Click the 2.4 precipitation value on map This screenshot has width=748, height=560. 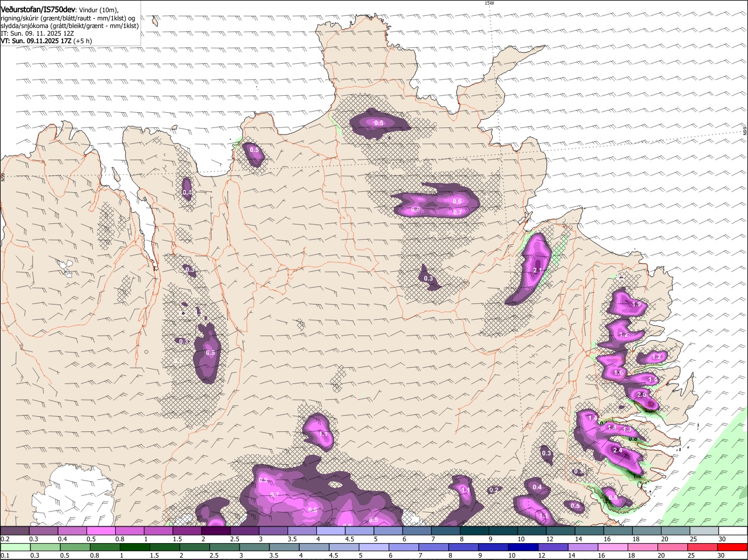618,450
